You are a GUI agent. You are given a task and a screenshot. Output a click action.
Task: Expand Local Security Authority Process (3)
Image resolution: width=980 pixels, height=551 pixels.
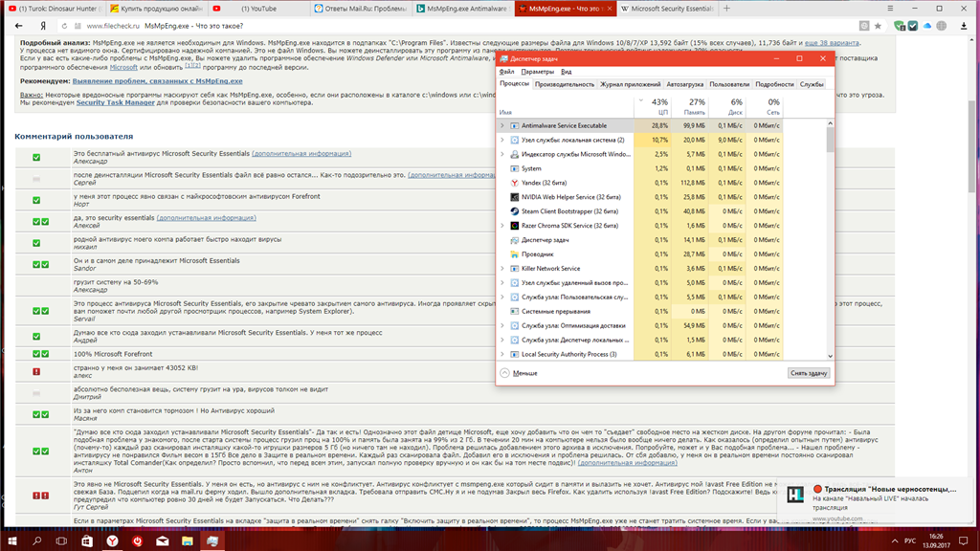tap(501, 354)
